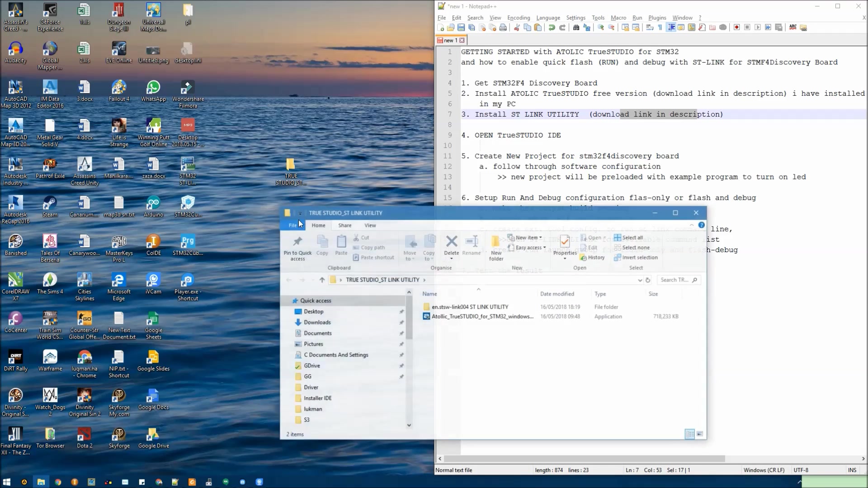Open the Share menu tab
This screenshot has height=488, width=868.
pos(344,225)
